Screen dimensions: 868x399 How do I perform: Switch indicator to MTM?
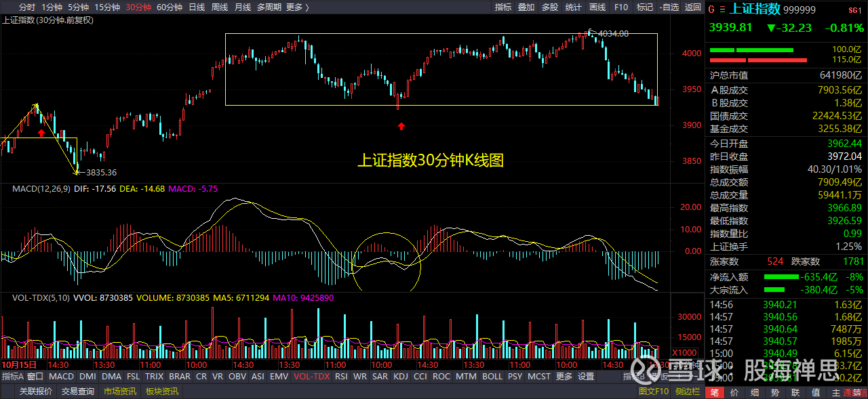pyautogui.click(x=466, y=377)
